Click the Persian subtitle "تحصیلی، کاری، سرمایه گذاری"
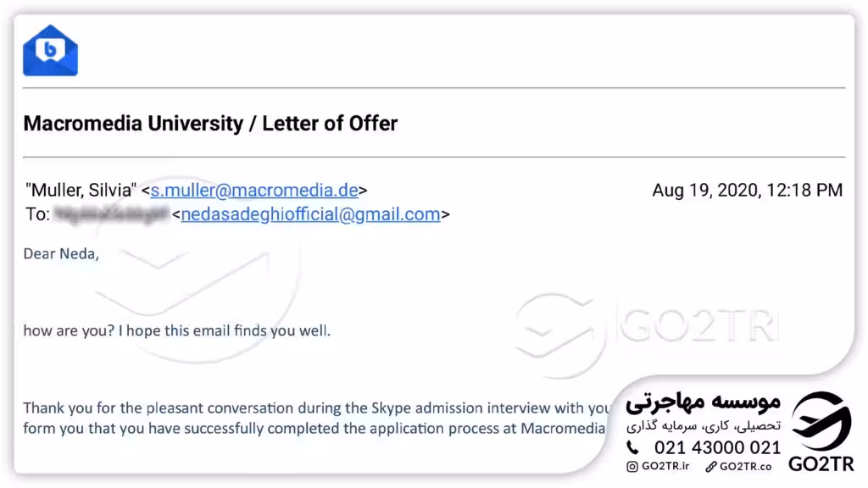The width and height of the screenshot is (868, 488). tap(704, 425)
